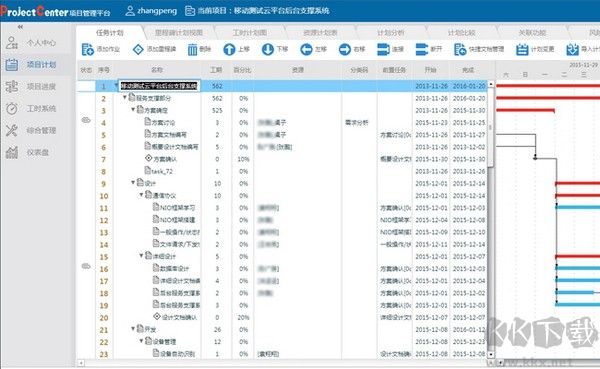This screenshot has width=600, height=369.
Task: Click the 完成 (finish) column header
Action: click(x=468, y=70)
